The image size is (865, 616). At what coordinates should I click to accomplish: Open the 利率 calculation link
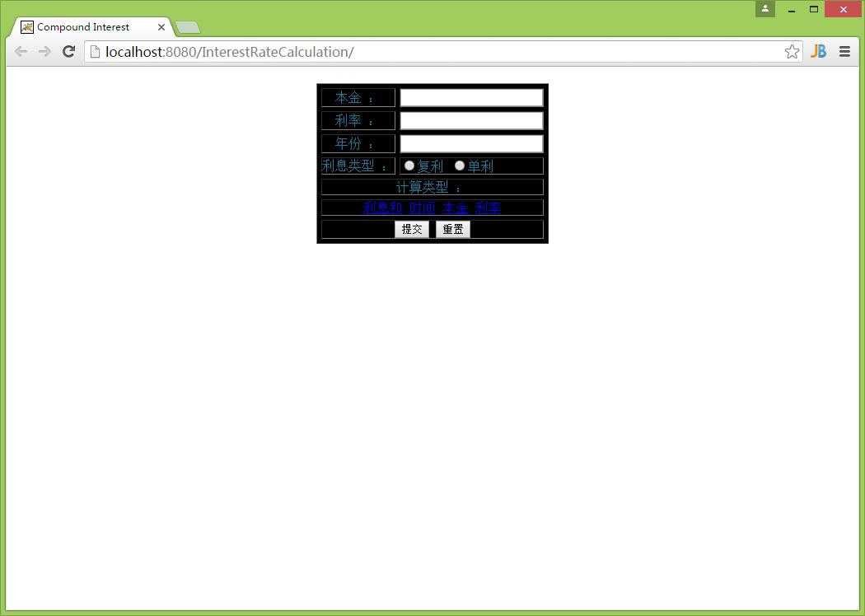tap(489, 208)
